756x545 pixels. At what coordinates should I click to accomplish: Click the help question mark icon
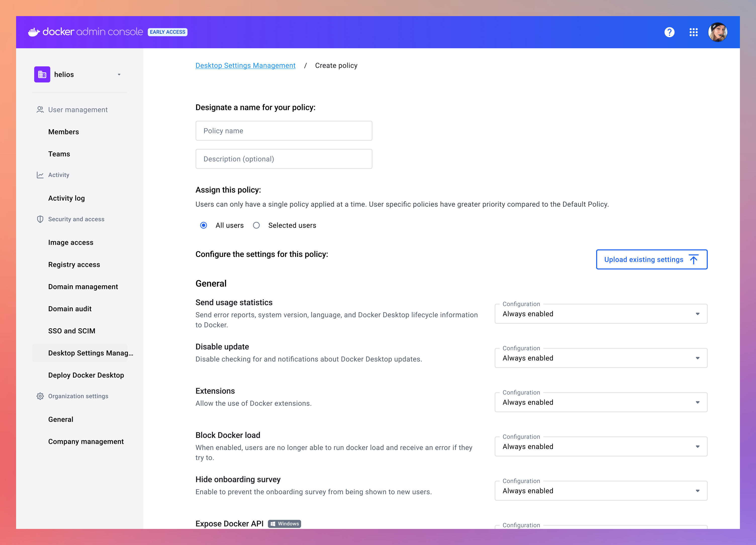[669, 32]
